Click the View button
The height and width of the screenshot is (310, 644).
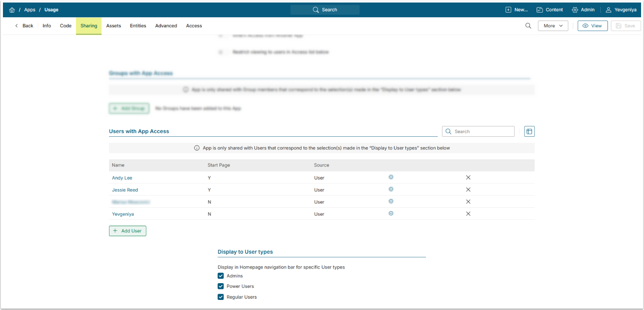592,26
